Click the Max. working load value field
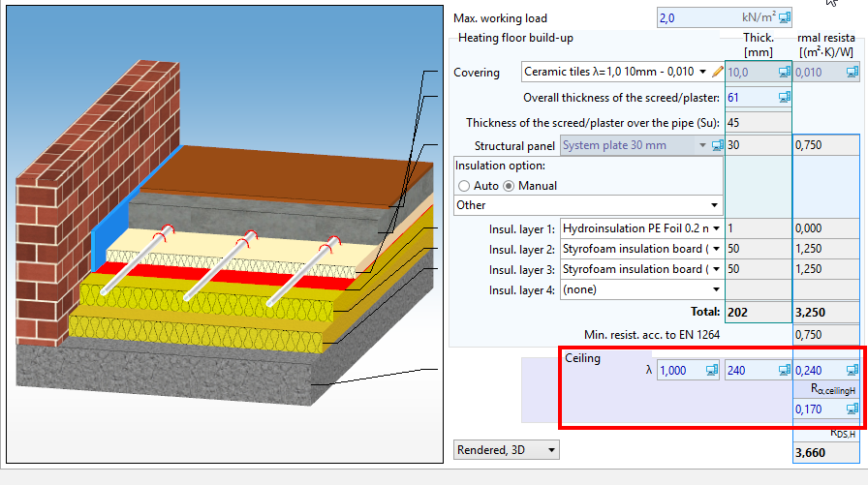 [x=717, y=17]
